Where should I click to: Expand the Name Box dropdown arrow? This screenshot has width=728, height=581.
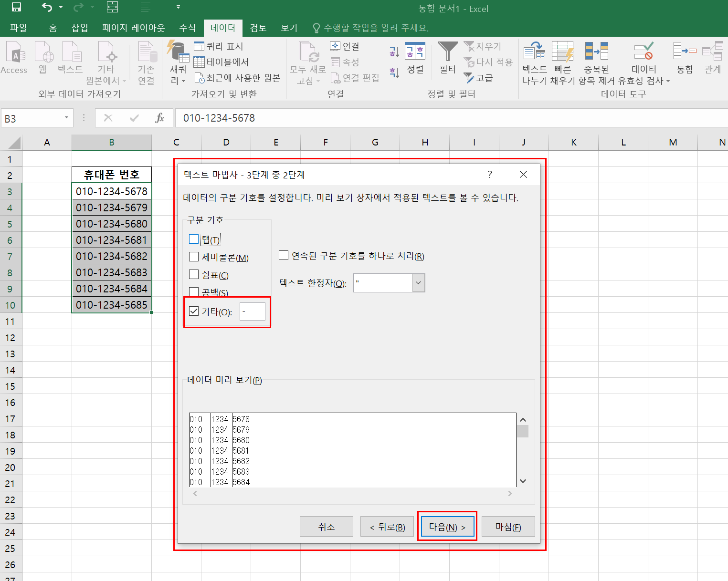coord(66,118)
